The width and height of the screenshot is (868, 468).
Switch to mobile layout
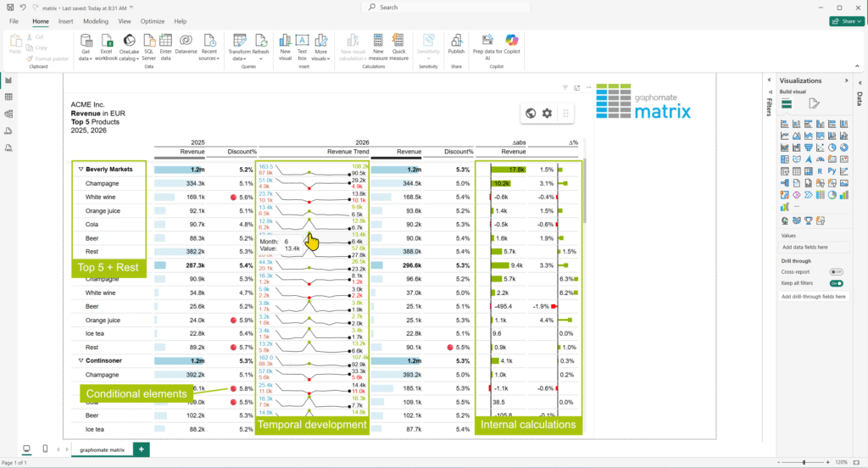[x=45, y=448]
